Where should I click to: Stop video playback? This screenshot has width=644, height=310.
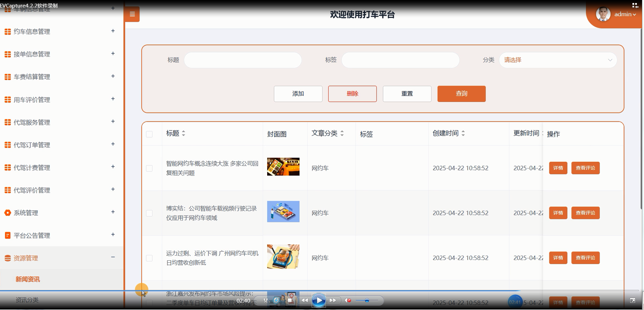pos(290,300)
